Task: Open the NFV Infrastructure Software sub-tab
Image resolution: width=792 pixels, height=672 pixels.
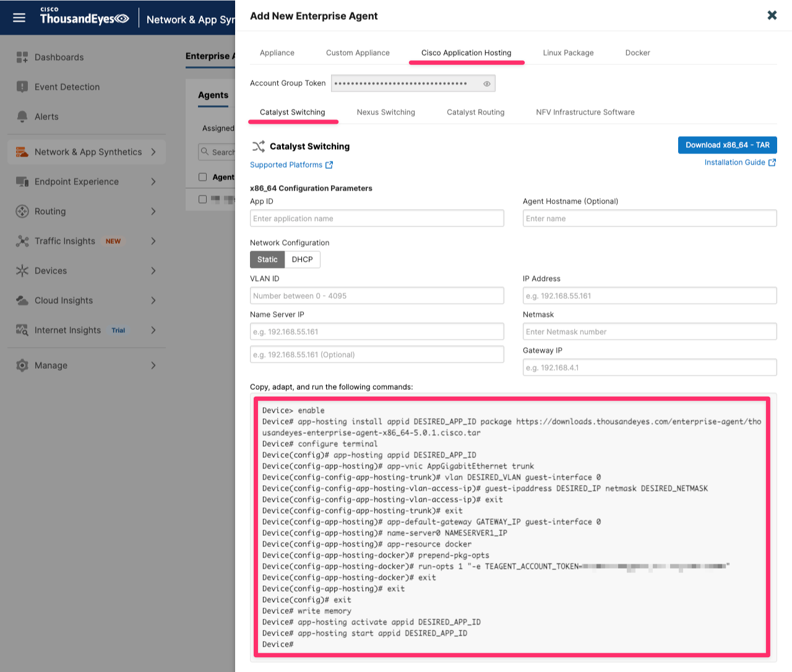Action: 585,112
